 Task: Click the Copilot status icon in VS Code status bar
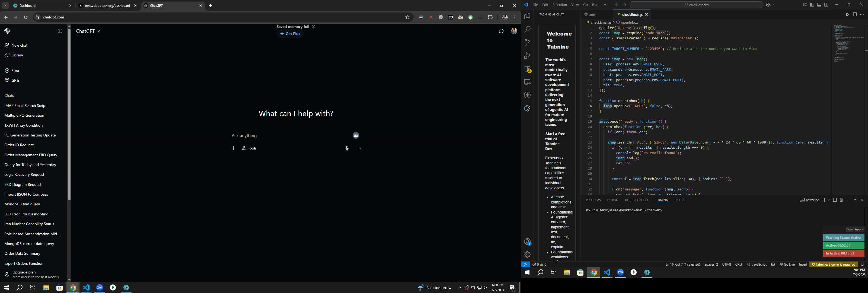[x=773, y=264]
